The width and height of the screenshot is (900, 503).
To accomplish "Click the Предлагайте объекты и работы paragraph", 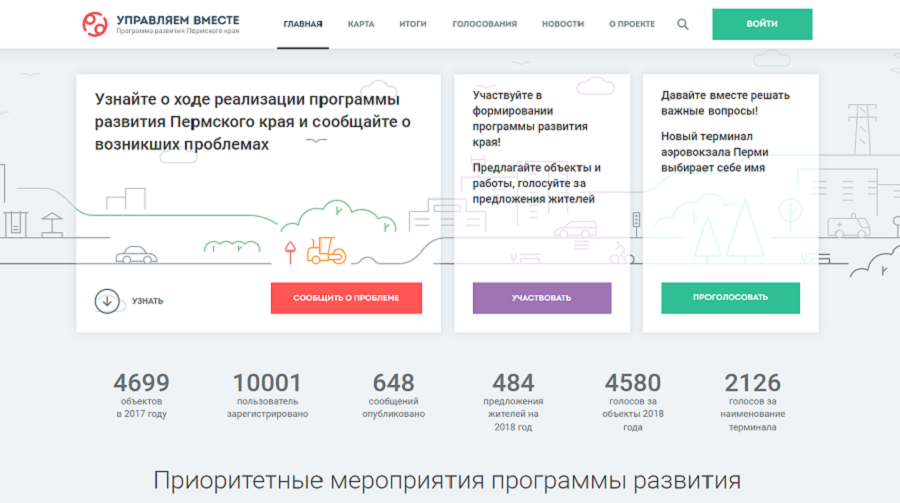I will point(537,183).
